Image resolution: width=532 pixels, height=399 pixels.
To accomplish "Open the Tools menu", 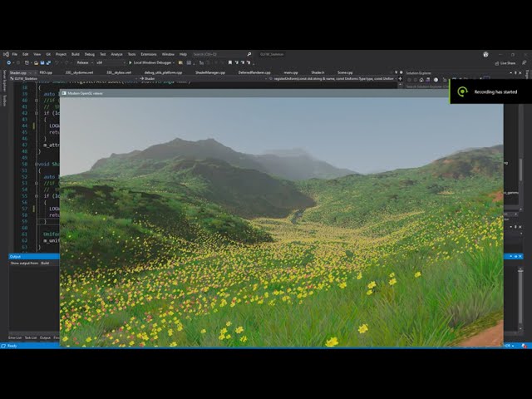I will click(131, 54).
